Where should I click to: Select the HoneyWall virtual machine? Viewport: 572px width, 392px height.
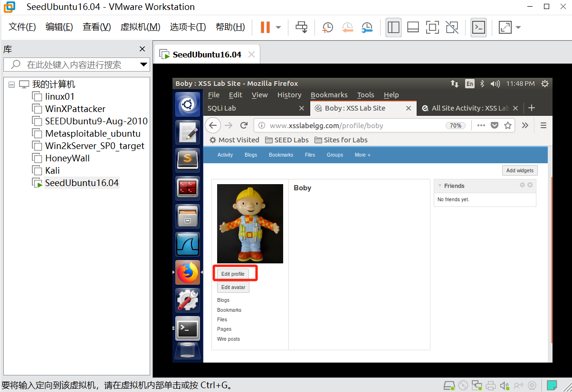67,158
